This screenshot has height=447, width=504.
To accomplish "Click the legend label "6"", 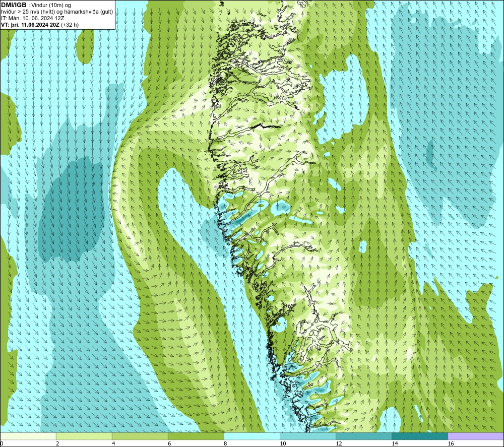I will coord(169,444).
